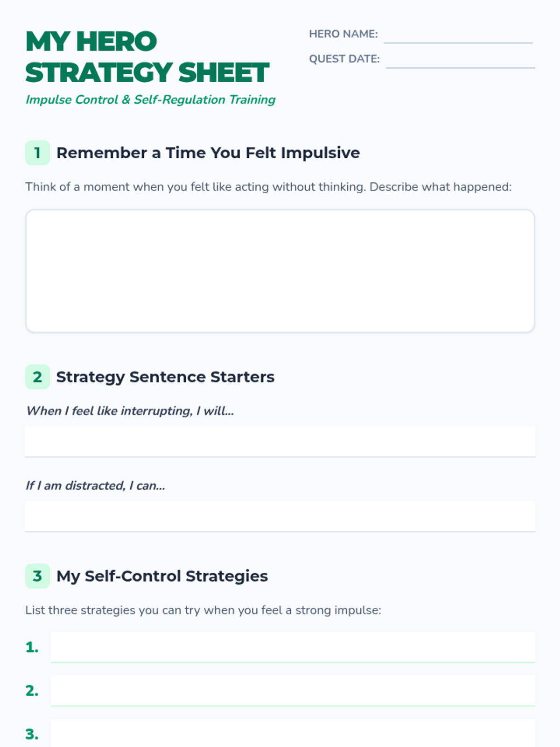Screen dimensions: 560x747
Task: Select the first strategy input line
Action: 293,647
